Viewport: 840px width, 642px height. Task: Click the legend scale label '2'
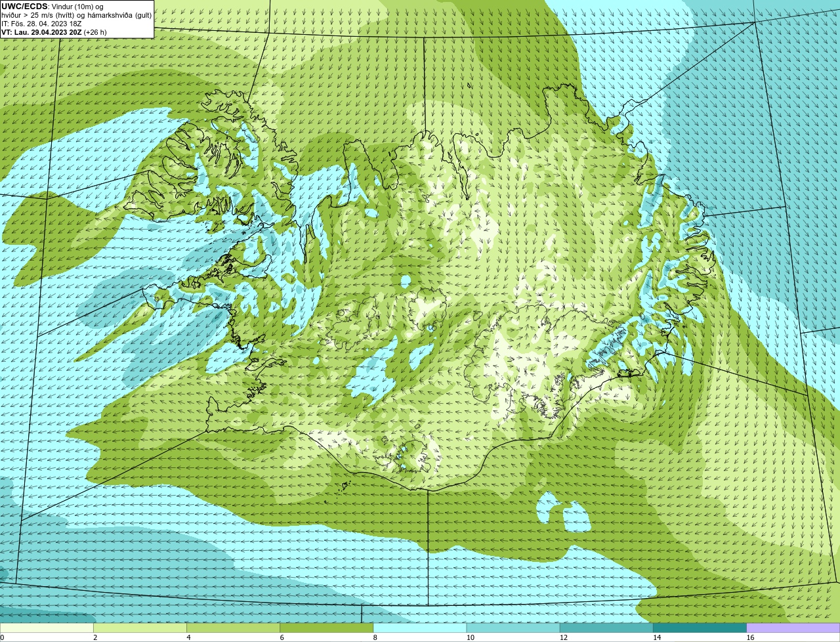[x=95, y=637]
